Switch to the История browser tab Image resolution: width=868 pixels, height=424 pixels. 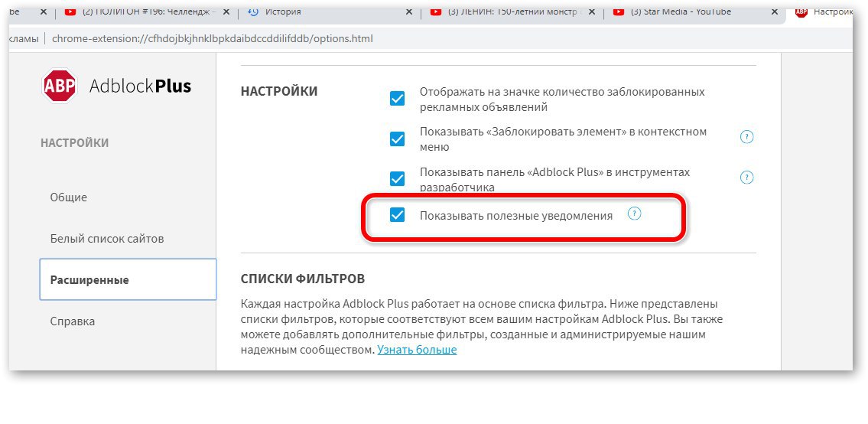330,11
